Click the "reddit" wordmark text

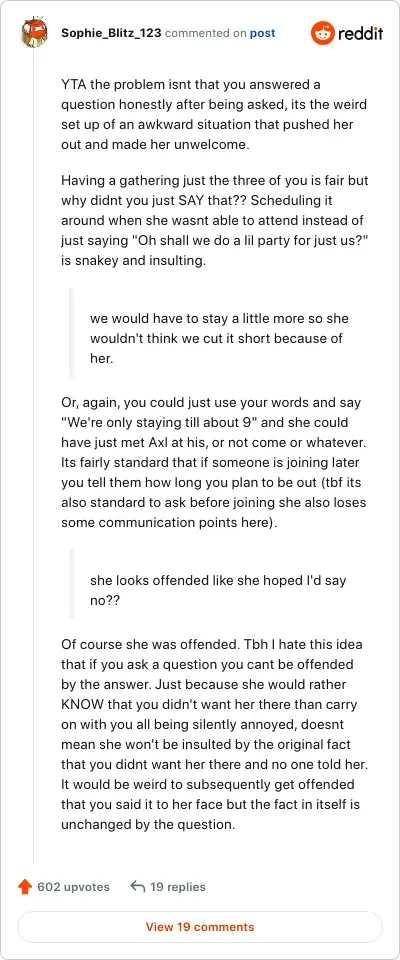[x=361, y=33]
